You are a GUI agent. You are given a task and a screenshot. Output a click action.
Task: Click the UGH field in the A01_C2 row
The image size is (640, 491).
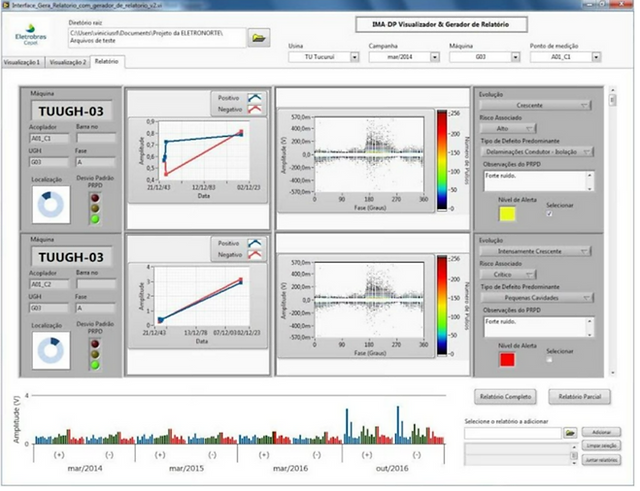(49, 308)
